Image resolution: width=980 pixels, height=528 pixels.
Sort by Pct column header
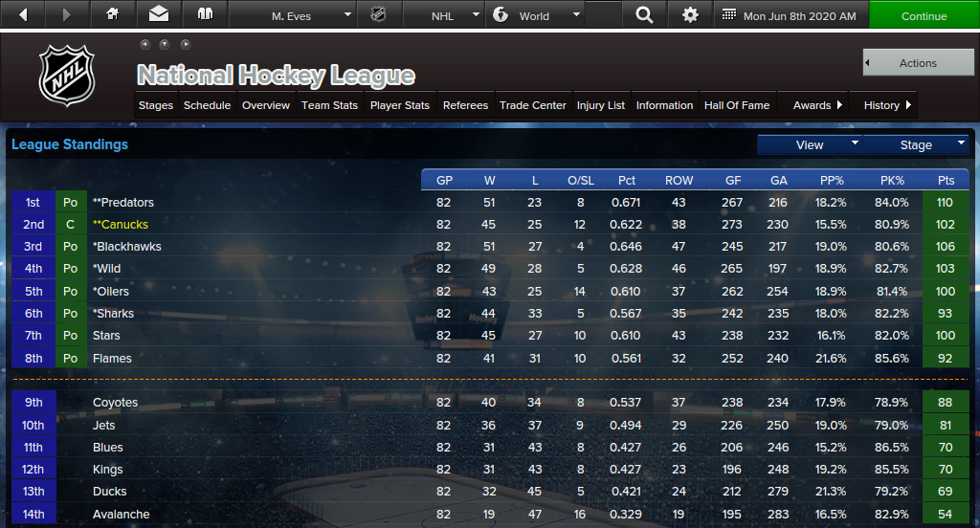(626, 180)
